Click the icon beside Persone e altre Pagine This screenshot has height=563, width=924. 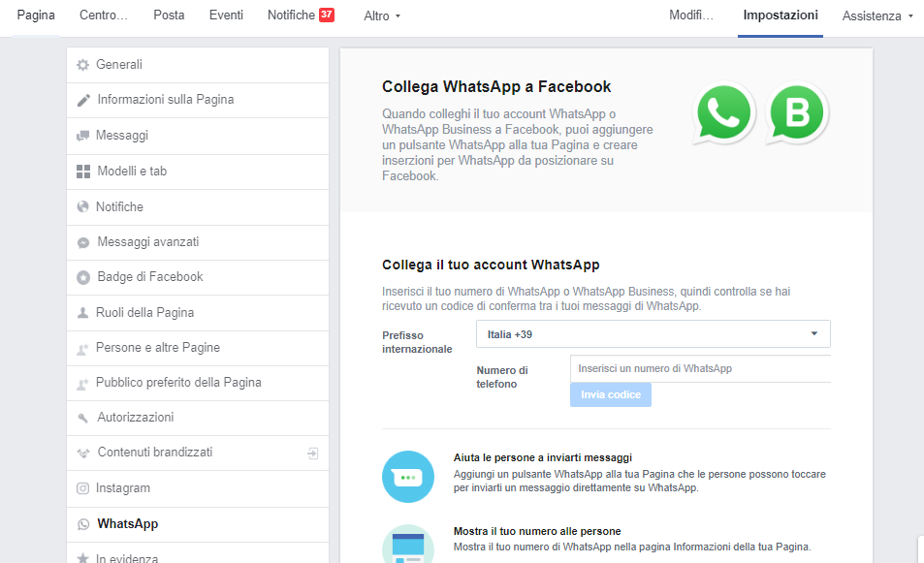click(82, 349)
